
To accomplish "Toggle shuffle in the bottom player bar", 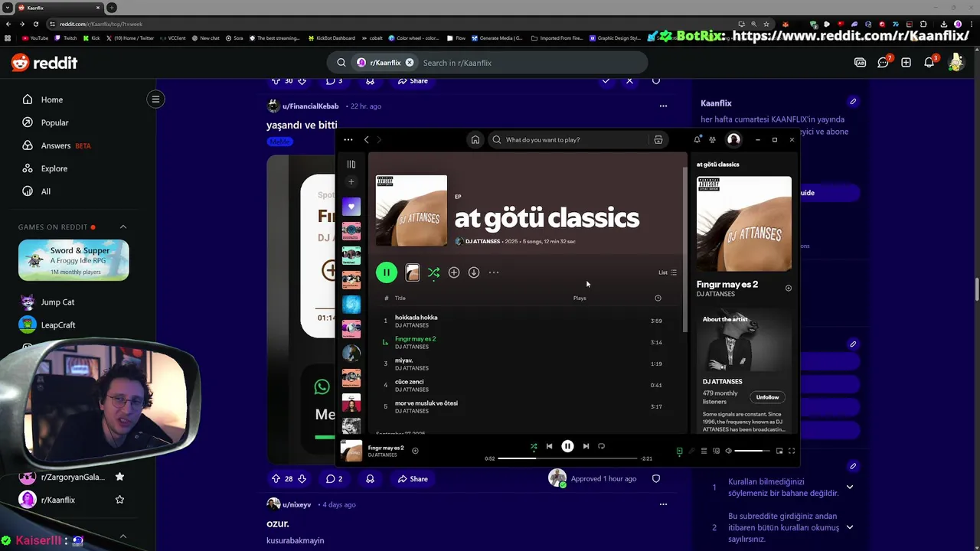I will tap(534, 446).
